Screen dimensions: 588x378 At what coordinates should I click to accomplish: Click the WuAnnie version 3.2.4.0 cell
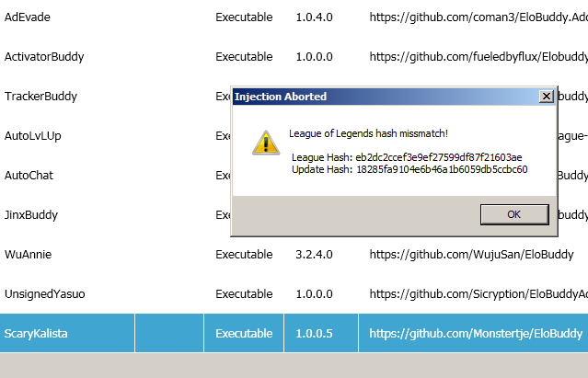[315, 255]
